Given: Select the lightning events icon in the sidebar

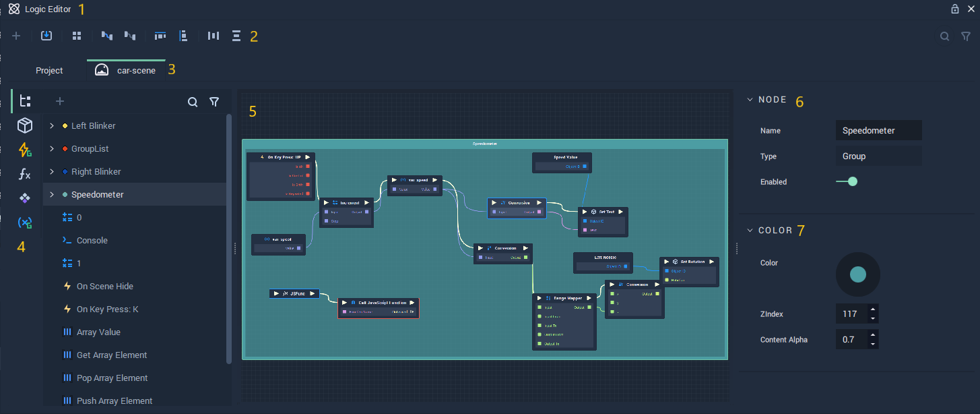Looking at the screenshot, I should [25, 150].
